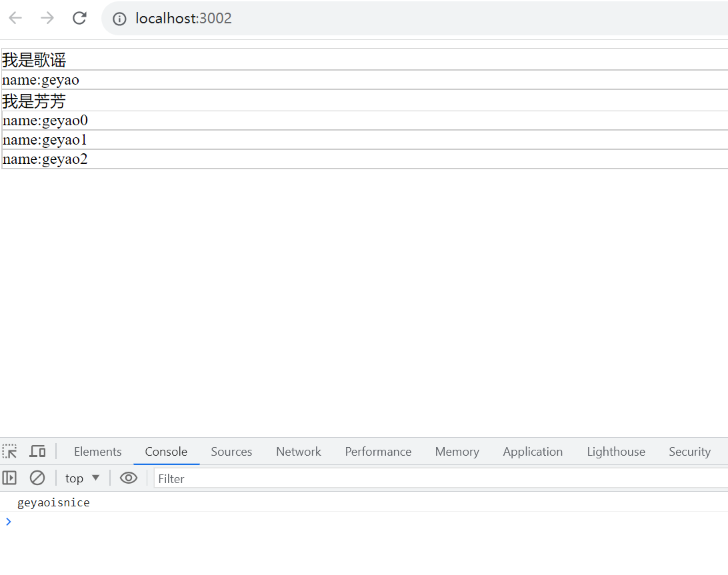Screen dimensions: 728x575
Task: Click the geyaoisnice console log message
Action: [53, 502]
